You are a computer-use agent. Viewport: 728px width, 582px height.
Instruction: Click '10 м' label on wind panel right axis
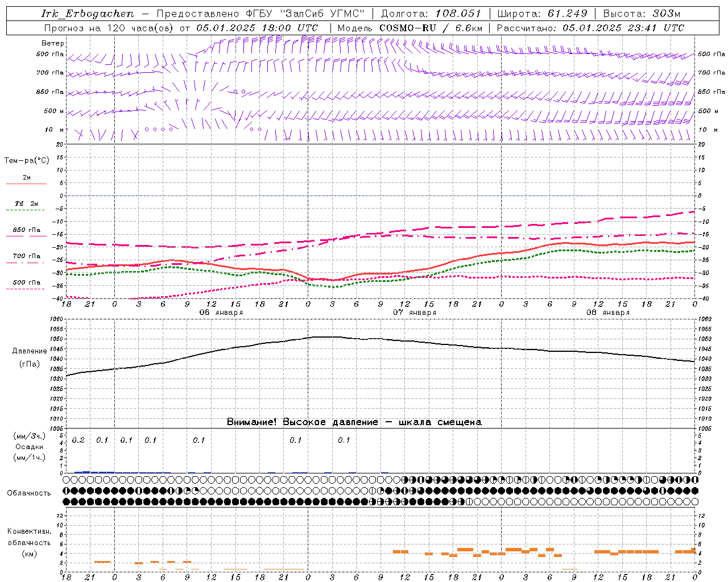[707, 130]
